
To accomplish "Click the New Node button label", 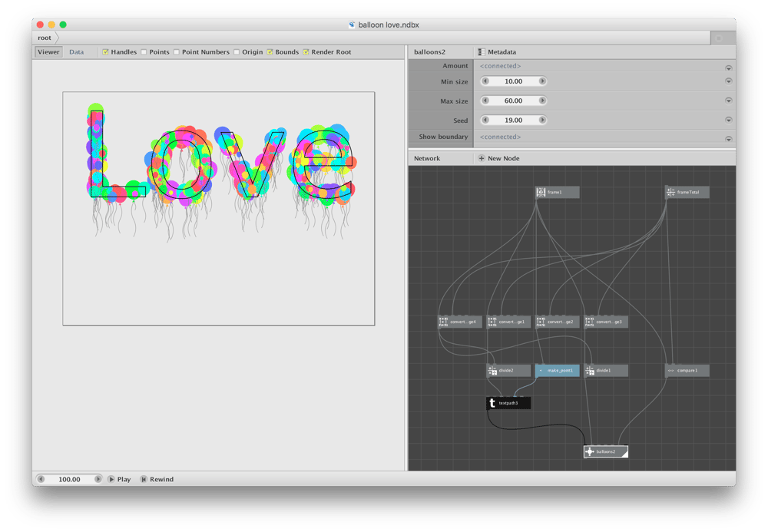I will 504,158.
